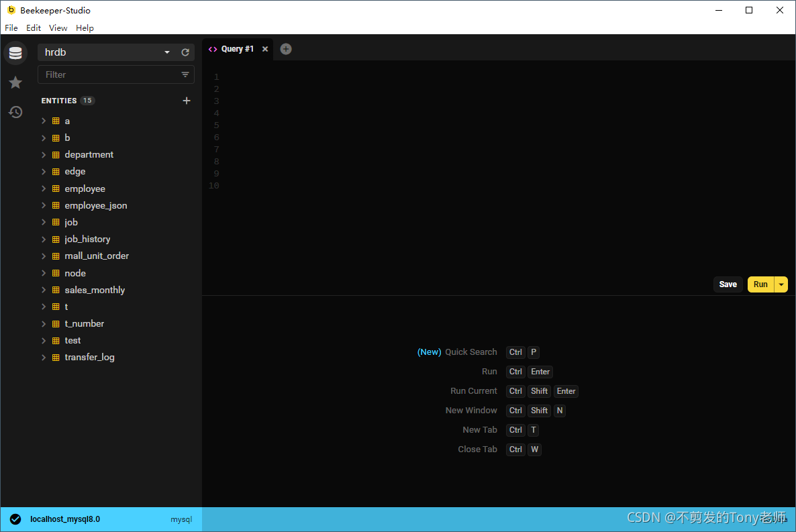Expand the sales_monthly table node
796x532 pixels.
[x=44, y=290]
